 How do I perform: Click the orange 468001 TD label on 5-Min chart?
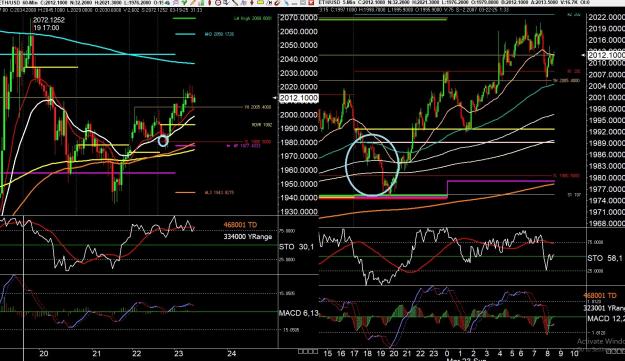pos(599,296)
